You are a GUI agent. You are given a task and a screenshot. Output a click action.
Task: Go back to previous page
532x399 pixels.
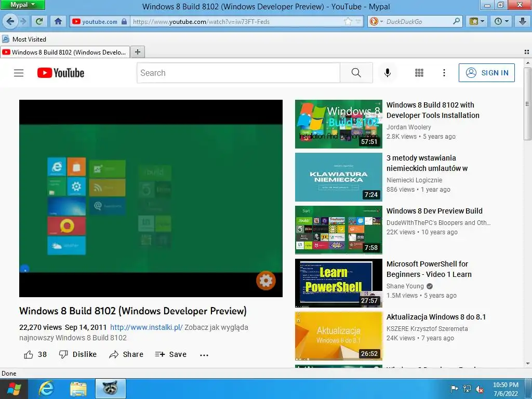[10, 22]
